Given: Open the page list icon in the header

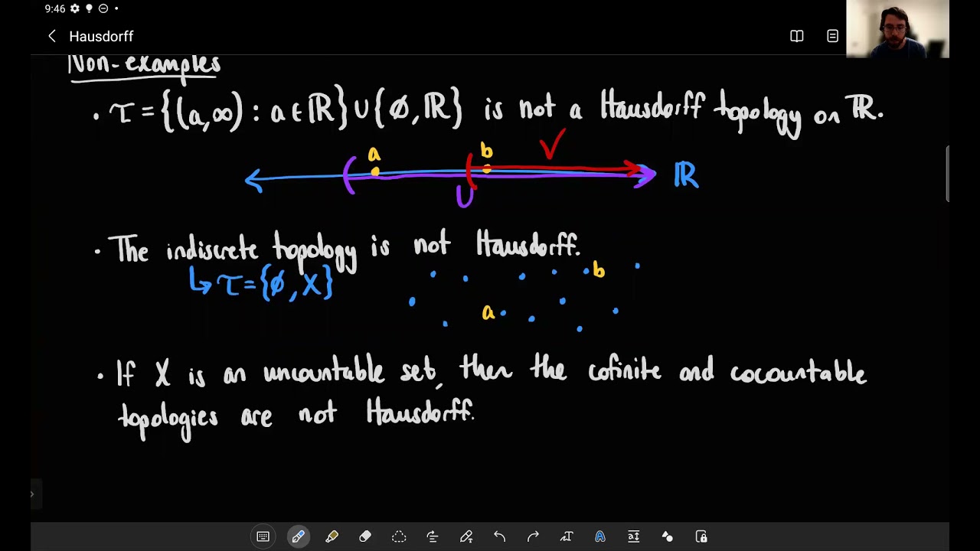Looking at the screenshot, I should click(832, 36).
